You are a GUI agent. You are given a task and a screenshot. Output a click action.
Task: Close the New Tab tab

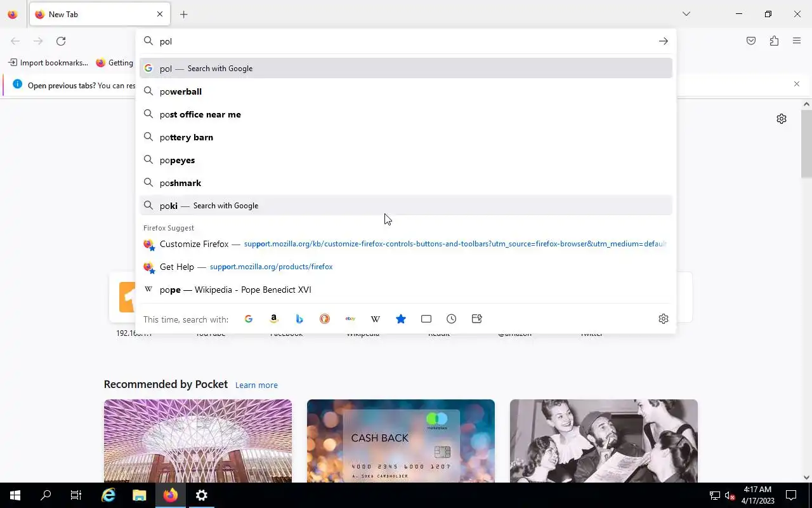pos(160,14)
